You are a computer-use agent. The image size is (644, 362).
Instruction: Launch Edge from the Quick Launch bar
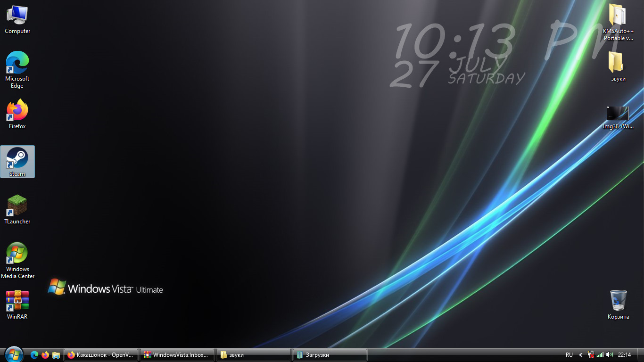[x=34, y=355]
